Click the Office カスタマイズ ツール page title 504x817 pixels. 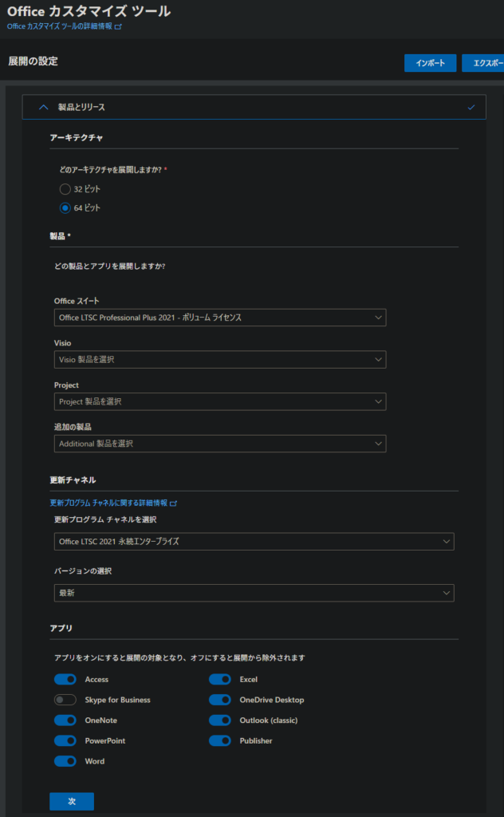pyautogui.click(x=89, y=11)
